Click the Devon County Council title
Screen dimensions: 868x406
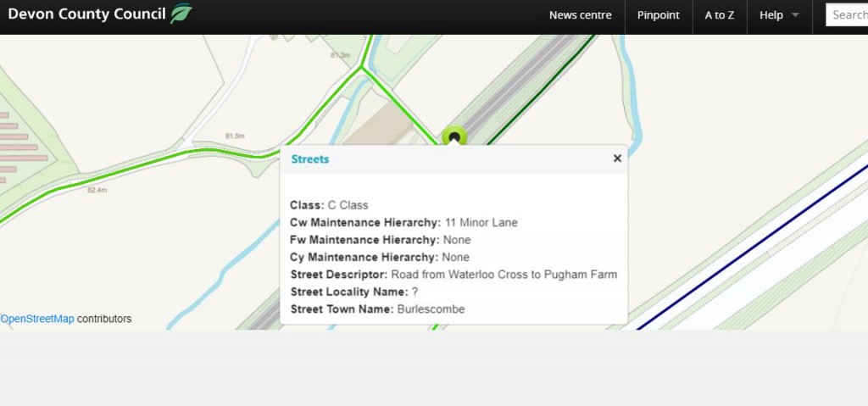tap(86, 14)
